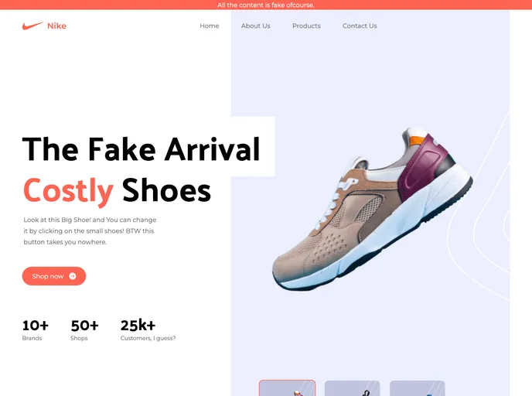Click the fake content notice banner
532x396 pixels.
266,5
